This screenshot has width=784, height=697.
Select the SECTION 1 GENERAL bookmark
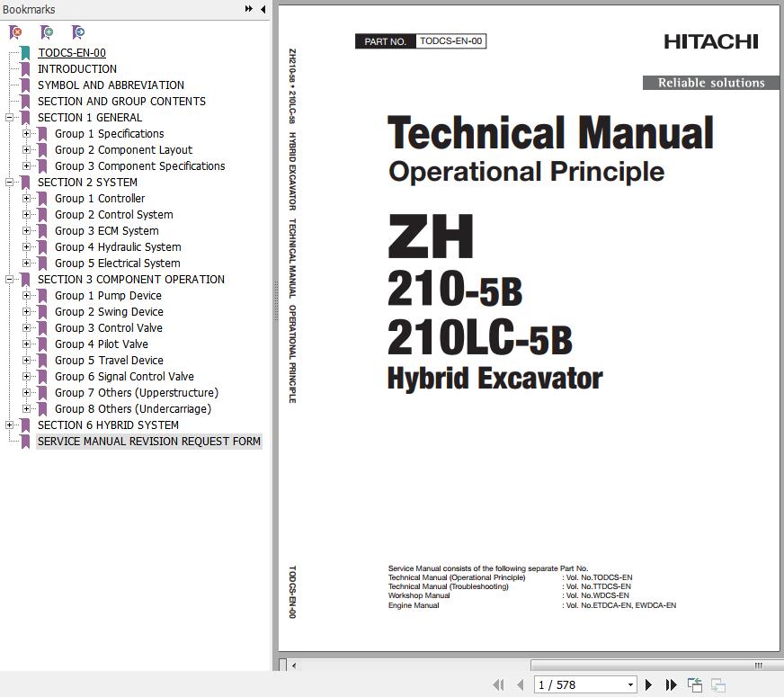coord(90,118)
